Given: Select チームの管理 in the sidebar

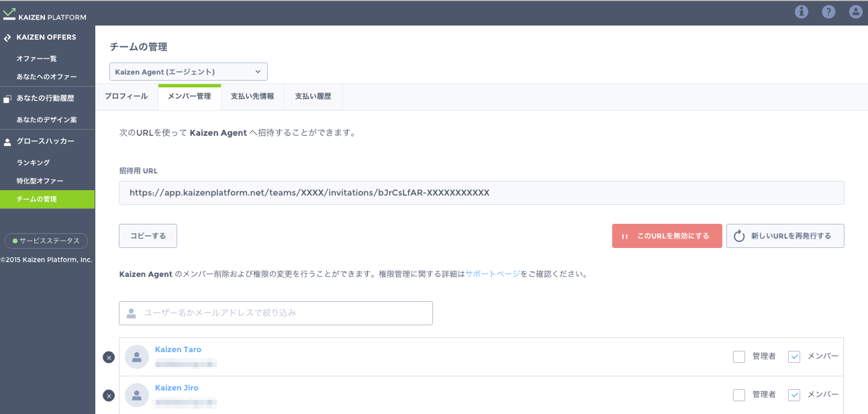Looking at the screenshot, I should pyautogui.click(x=47, y=199).
